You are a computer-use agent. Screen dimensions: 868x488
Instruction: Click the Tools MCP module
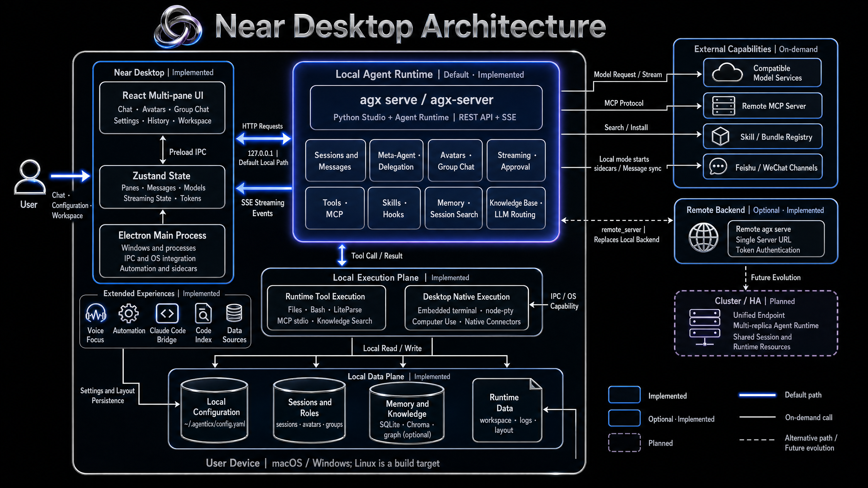pos(335,208)
